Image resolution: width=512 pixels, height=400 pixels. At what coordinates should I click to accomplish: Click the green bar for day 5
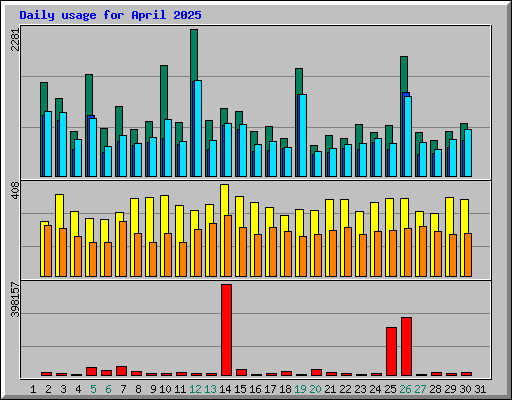(x=89, y=95)
